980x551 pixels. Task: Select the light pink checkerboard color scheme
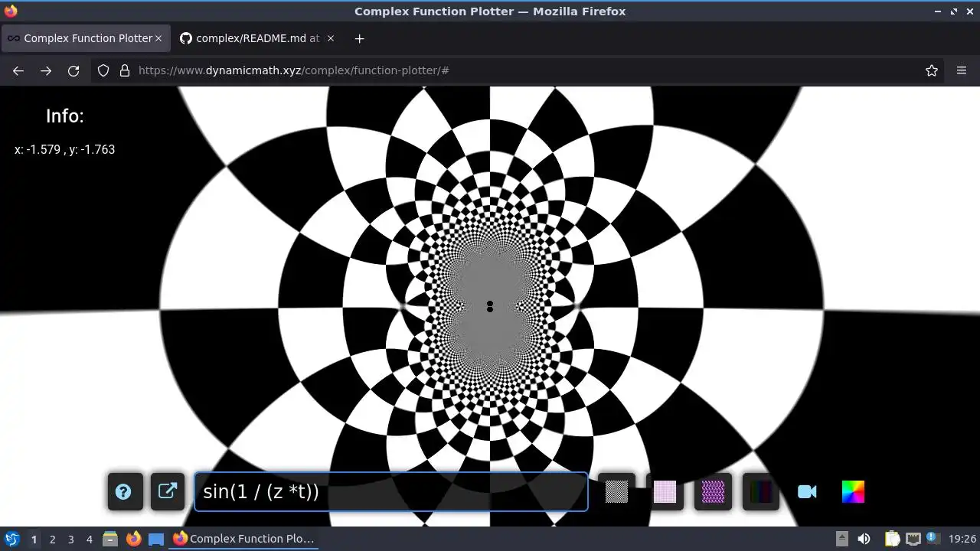click(665, 491)
